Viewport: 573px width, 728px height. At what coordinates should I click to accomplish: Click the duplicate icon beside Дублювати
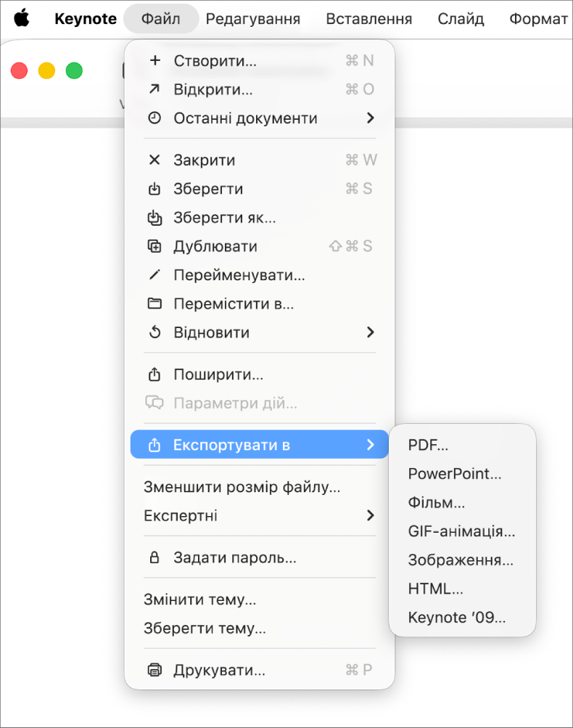coord(154,246)
